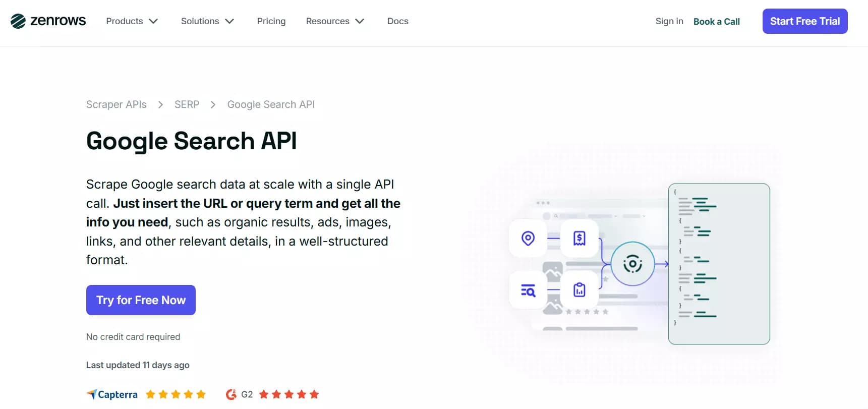The height and width of the screenshot is (409, 868).
Task: Click the Capterra logo rating
Action: (112, 394)
